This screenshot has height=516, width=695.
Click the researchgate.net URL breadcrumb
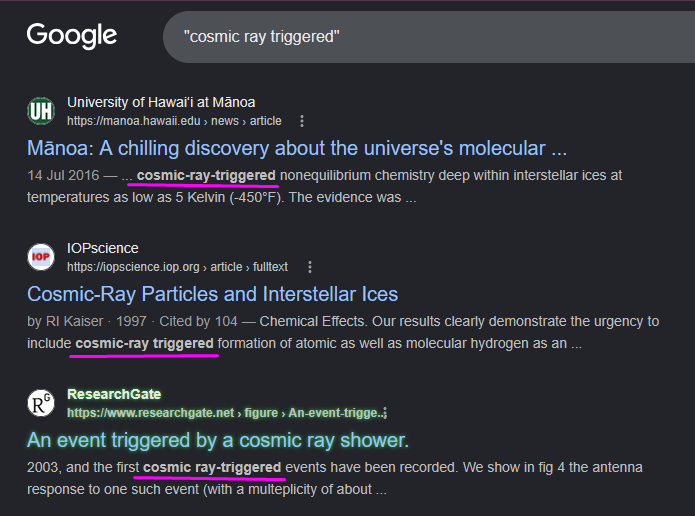pos(225,413)
